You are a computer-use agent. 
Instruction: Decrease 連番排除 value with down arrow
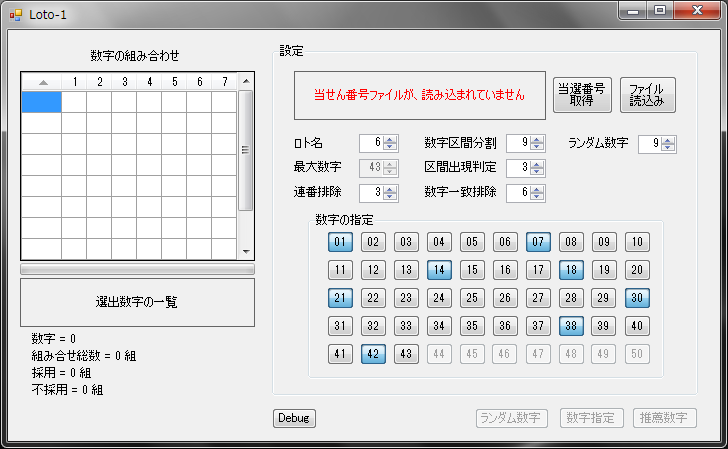(390, 196)
